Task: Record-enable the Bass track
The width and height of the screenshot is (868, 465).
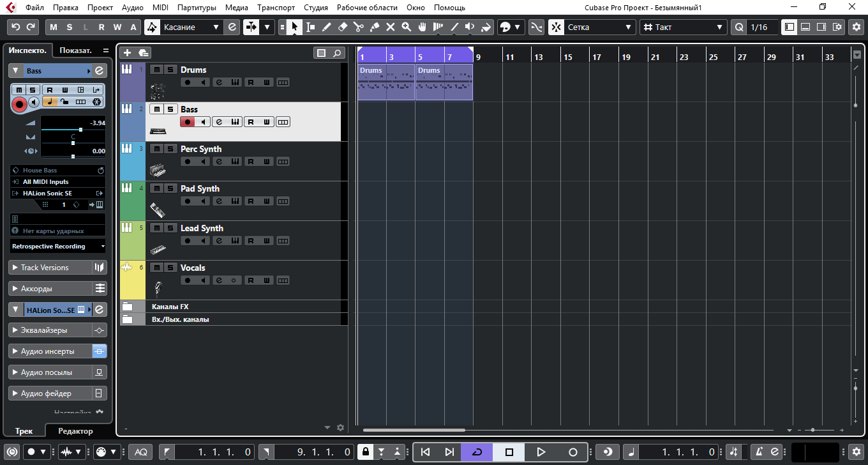Action: tap(187, 121)
